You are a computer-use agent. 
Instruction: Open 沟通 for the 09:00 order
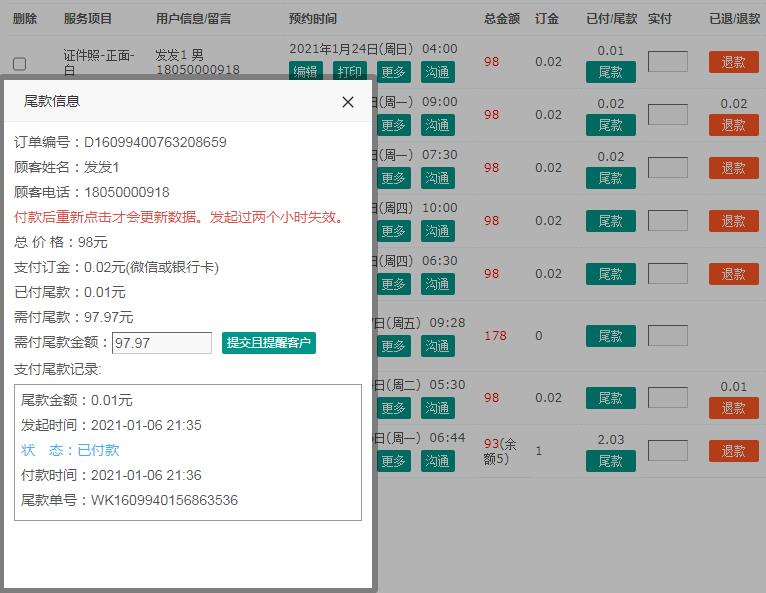pyautogui.click(x=437, y=125)
